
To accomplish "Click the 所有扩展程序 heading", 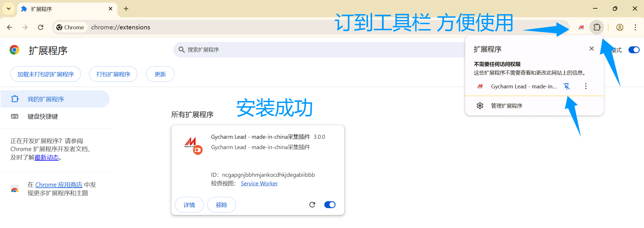I will [192, 115].
